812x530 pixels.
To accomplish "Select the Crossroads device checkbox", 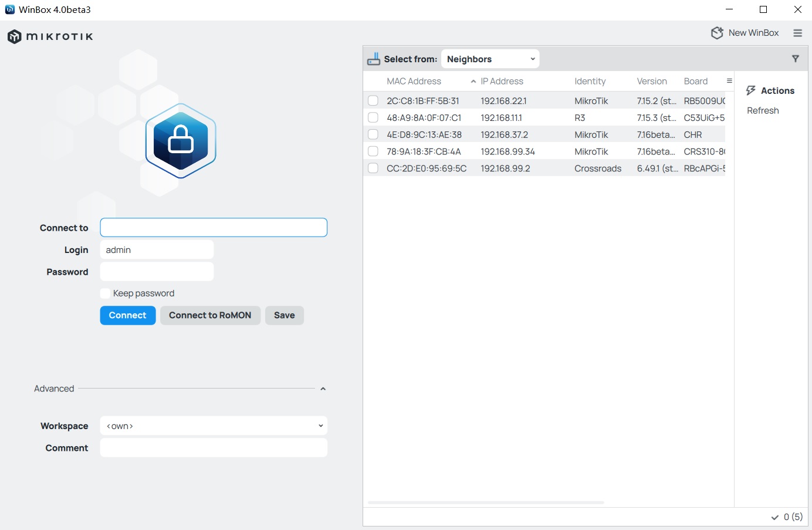I will tap(373, 168).
